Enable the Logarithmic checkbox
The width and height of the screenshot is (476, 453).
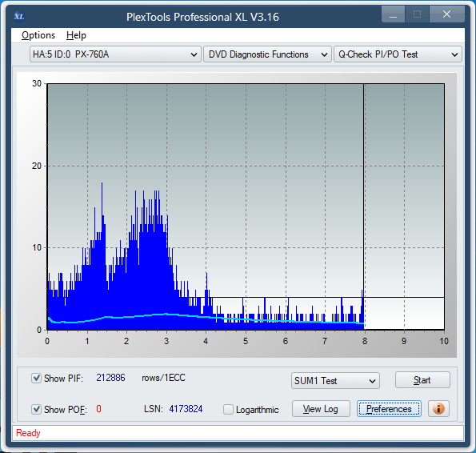[228, 409]
